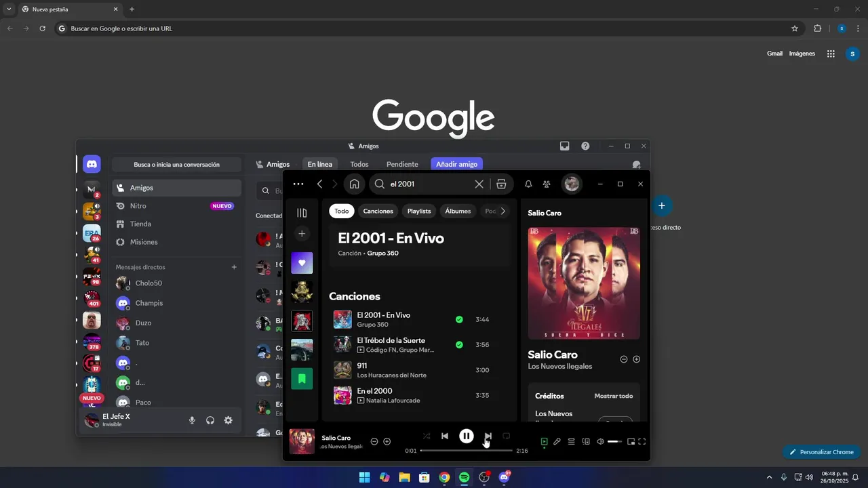
Task: Skip to the next track
Action: tap(488, 436)
